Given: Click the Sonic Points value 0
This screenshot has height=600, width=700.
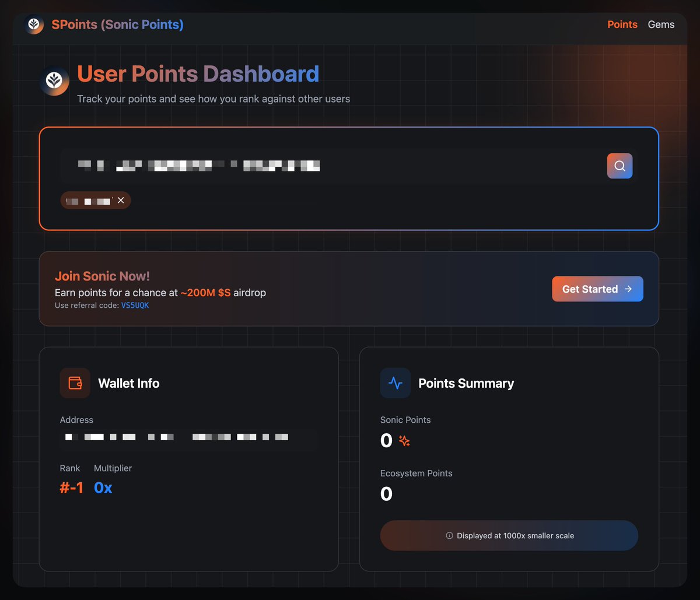Looking at the screenshot, I should (x=386, y=441).
